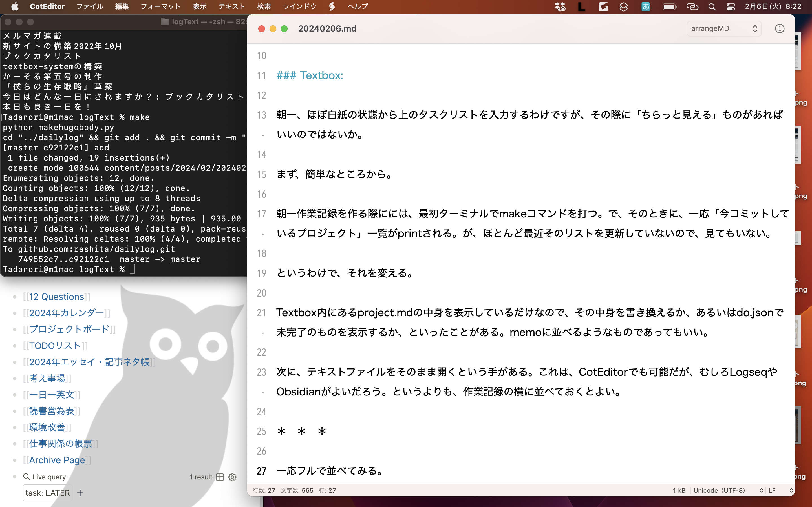Image resolution: width=812 pixels, height=507 pixels.
Task: Switch input source via the あ icon
Action: pyautogui.click(x=646, y=7)
